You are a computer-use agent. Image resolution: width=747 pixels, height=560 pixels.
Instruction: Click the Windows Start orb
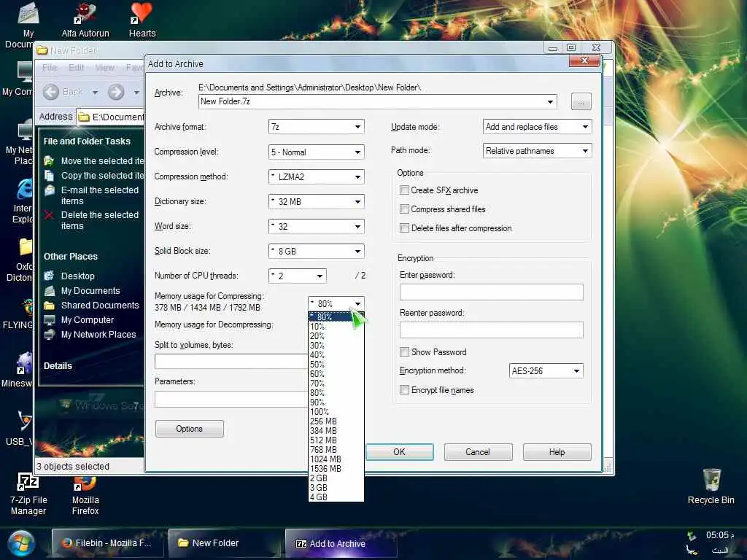tap(20, 544)
